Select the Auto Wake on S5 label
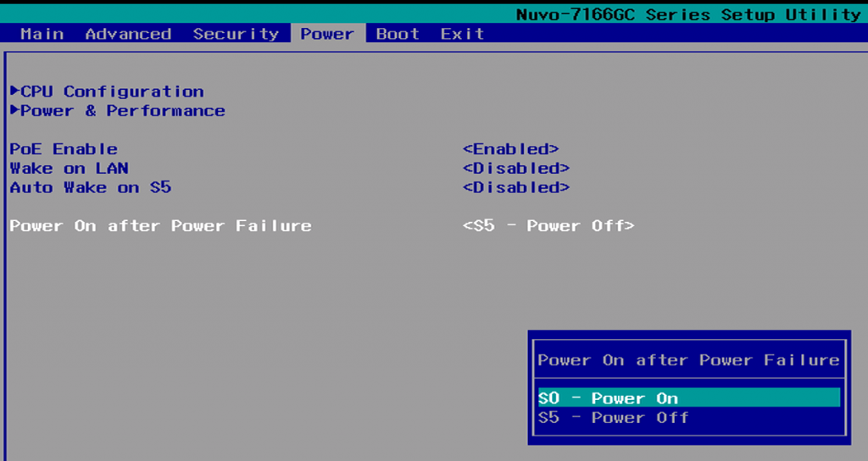The width and height of the screenshot is (868, 461). (x=90, y=187)
